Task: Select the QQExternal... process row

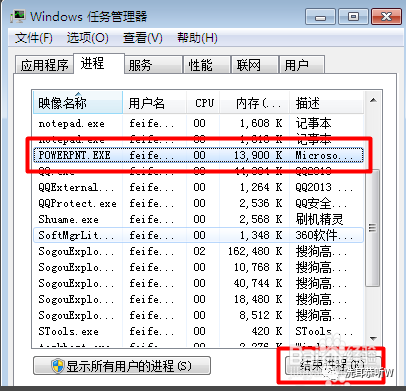Action: (x=198, y=187)
